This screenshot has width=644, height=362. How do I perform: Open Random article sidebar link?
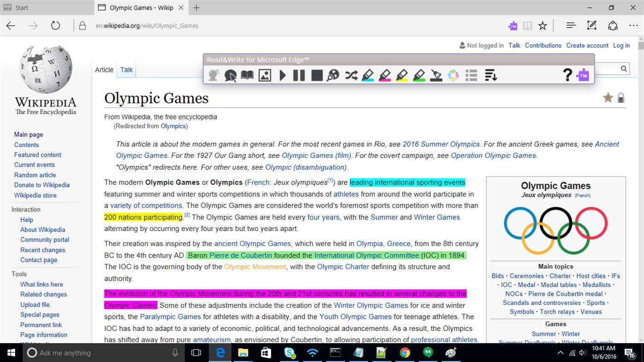click(x=35, y=175)
